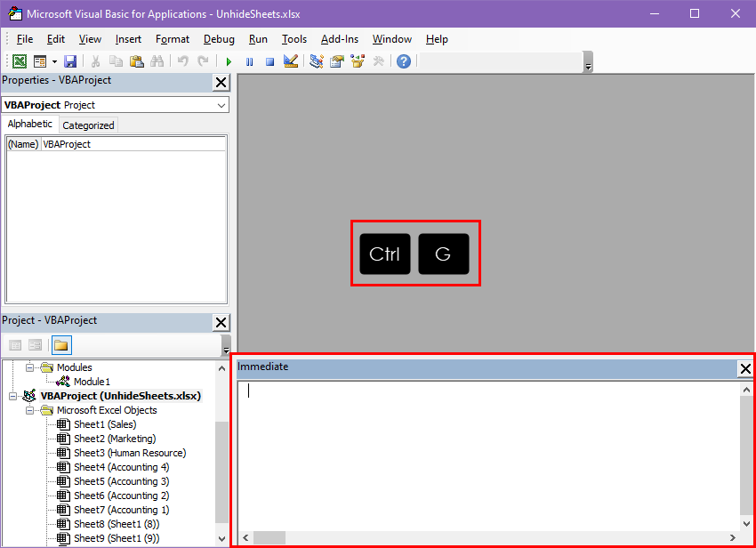Image resolution: width=756 pixels, height=548 pixels.
Task: Open the Help menu
Action: click(437, 39)
